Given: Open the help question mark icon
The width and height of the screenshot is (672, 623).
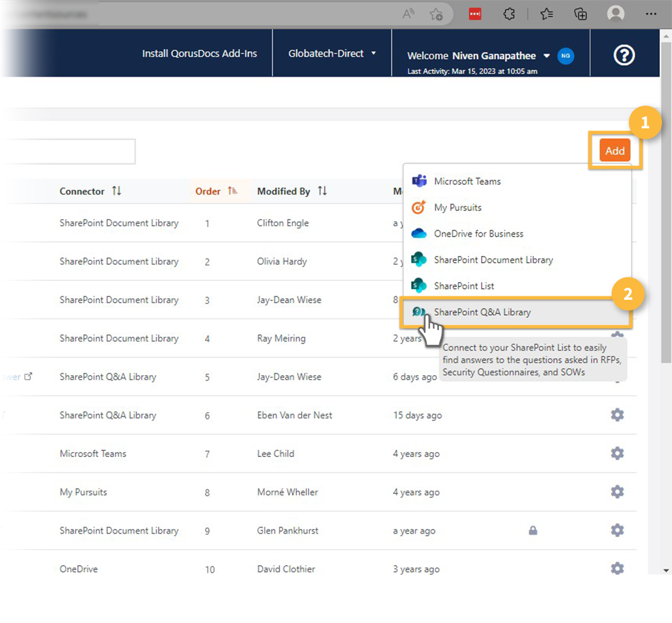Looking at the screenshot, I should [x=624, y=55].
